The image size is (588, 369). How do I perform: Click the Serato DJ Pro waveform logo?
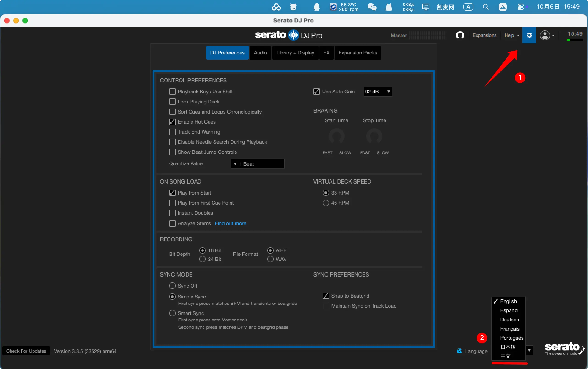(293, 35)
